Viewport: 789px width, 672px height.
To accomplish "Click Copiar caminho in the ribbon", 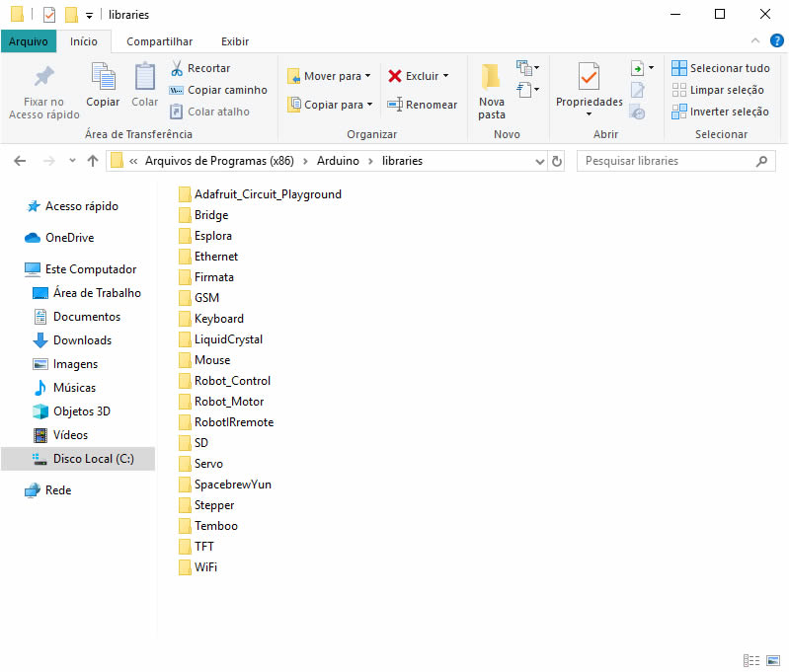I will 218,90.
